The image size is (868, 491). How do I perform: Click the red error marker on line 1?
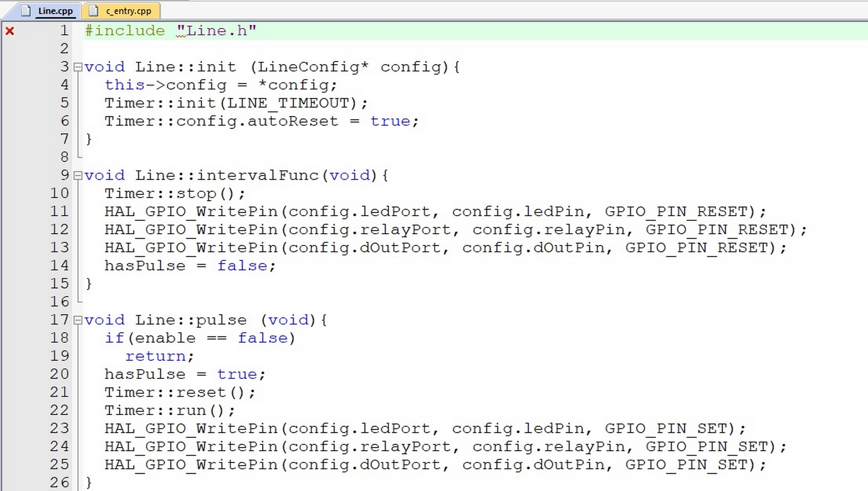coord(10,31)
